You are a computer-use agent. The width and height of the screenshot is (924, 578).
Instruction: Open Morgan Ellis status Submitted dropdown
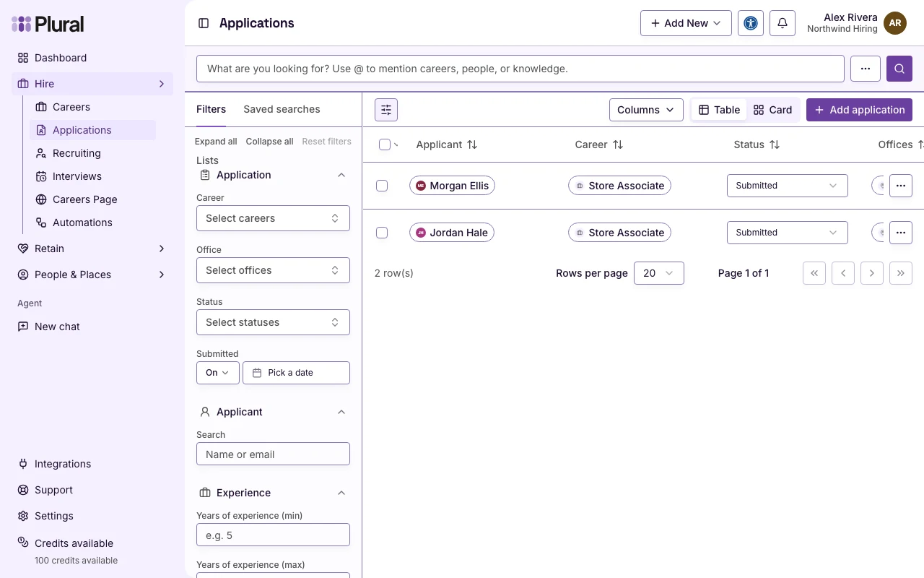[x=788, y=186]
